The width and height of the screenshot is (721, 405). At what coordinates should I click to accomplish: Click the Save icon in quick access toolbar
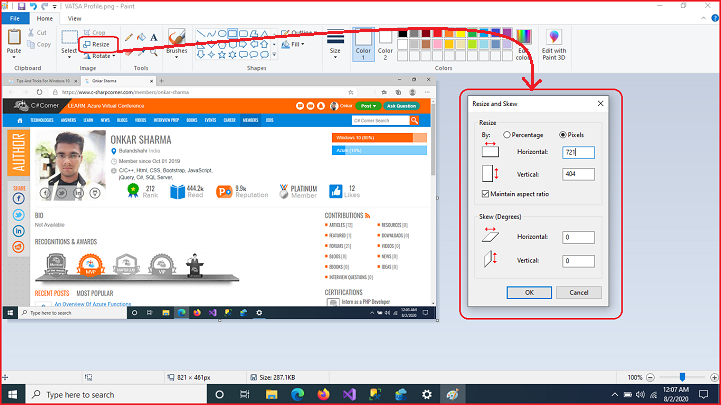22,6
